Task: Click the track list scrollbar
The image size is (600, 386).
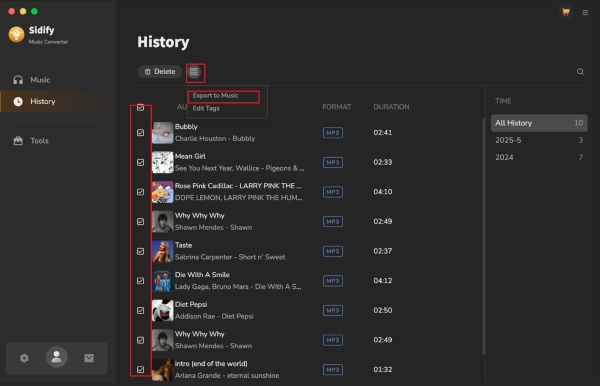Action: (x=483, y=236)
